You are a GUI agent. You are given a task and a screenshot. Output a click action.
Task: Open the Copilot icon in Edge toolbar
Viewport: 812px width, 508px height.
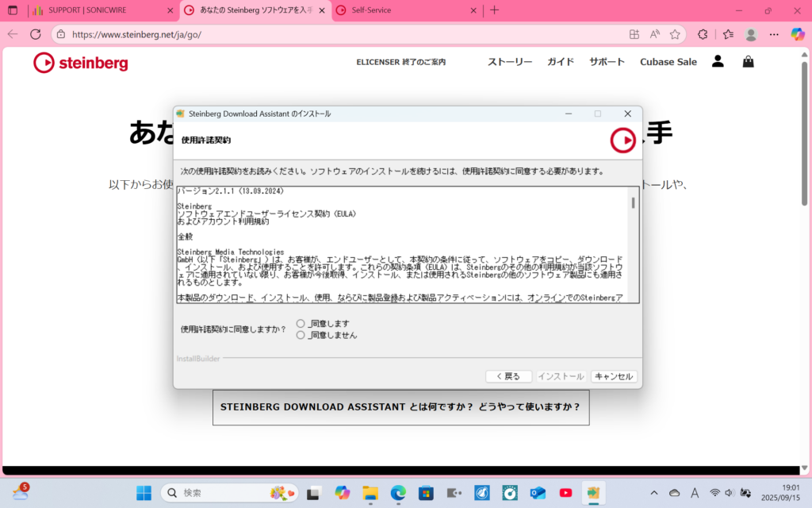(798, 34)
